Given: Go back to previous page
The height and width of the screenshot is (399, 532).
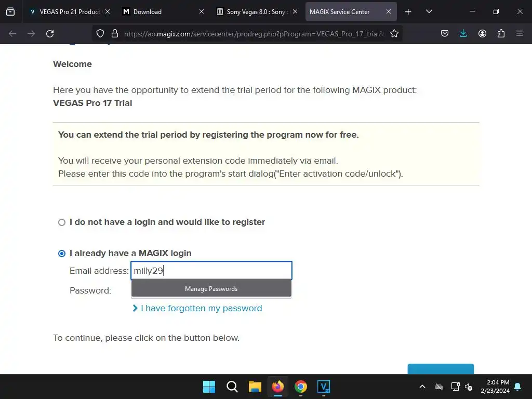Looking at the screenshot, I should pos(12,34).
